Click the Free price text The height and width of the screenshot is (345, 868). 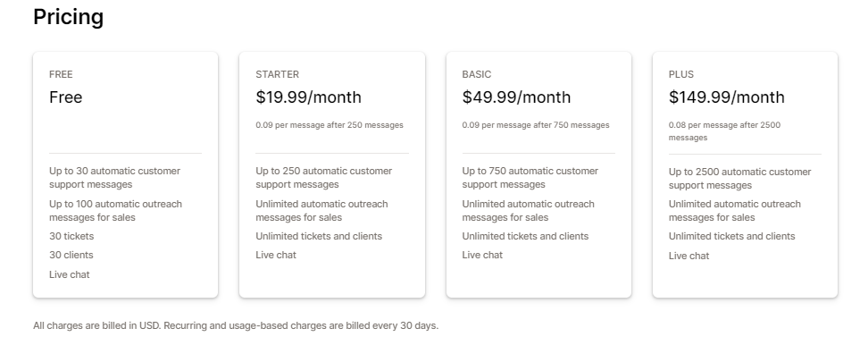pos(66,97)
